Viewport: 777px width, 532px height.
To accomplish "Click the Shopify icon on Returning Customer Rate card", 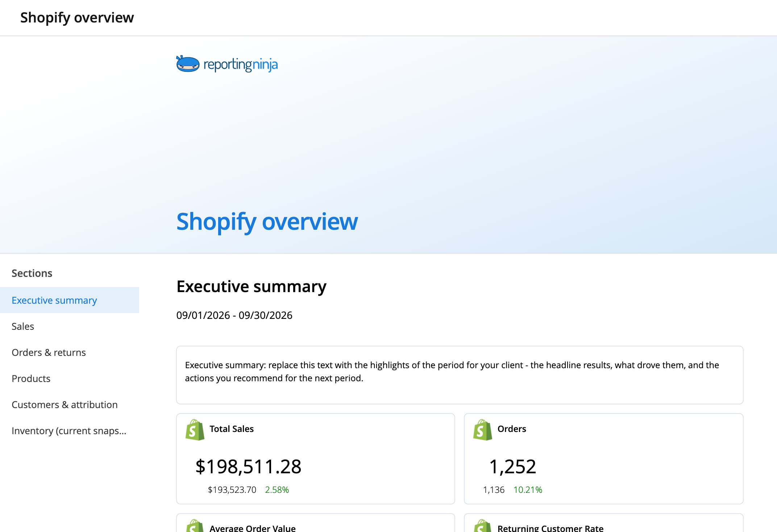I will tap(483, 526).
